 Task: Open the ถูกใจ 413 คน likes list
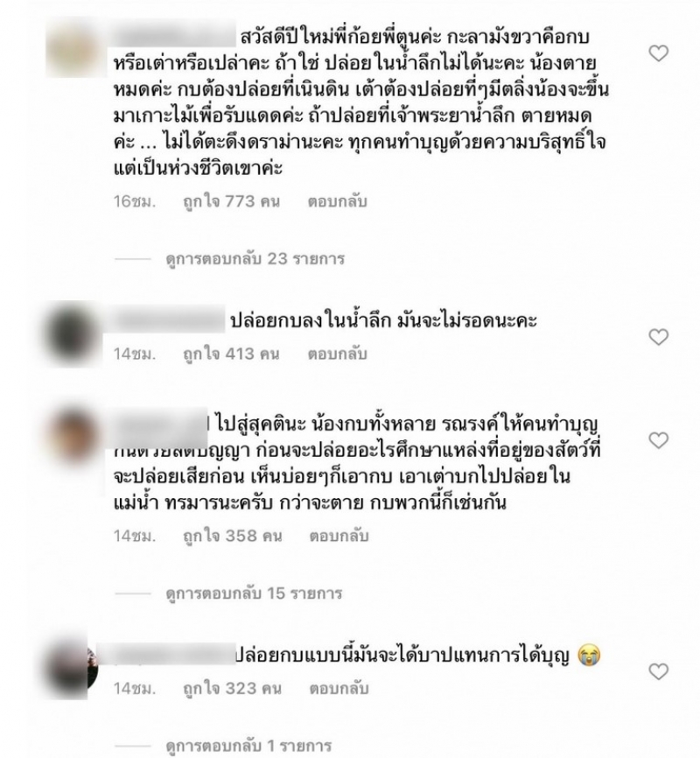pos(232,354)
